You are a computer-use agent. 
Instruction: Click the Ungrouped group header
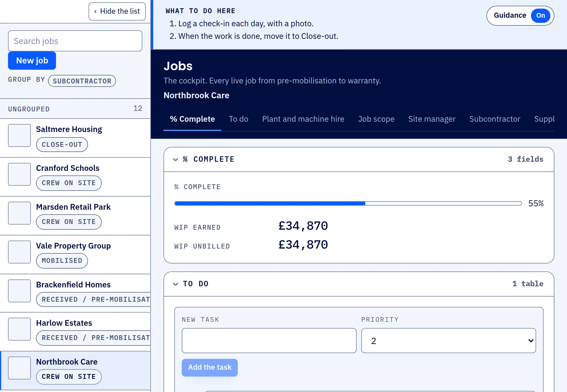(75, 109)
